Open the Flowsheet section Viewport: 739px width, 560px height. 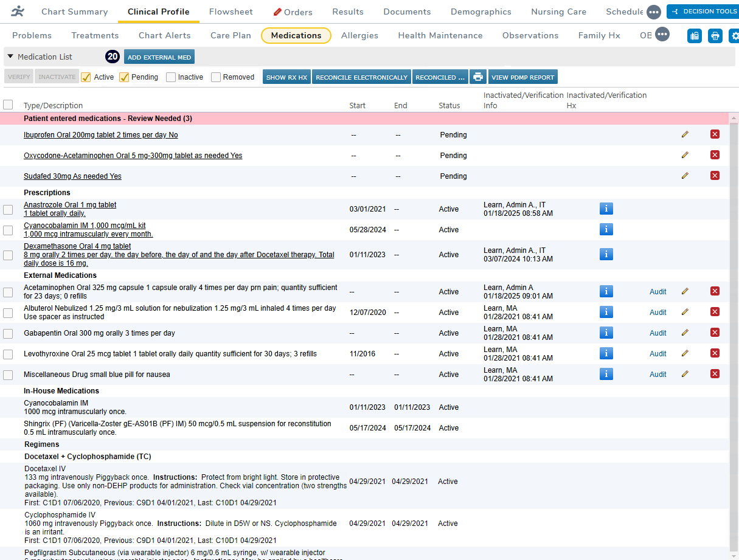point(231,11)
